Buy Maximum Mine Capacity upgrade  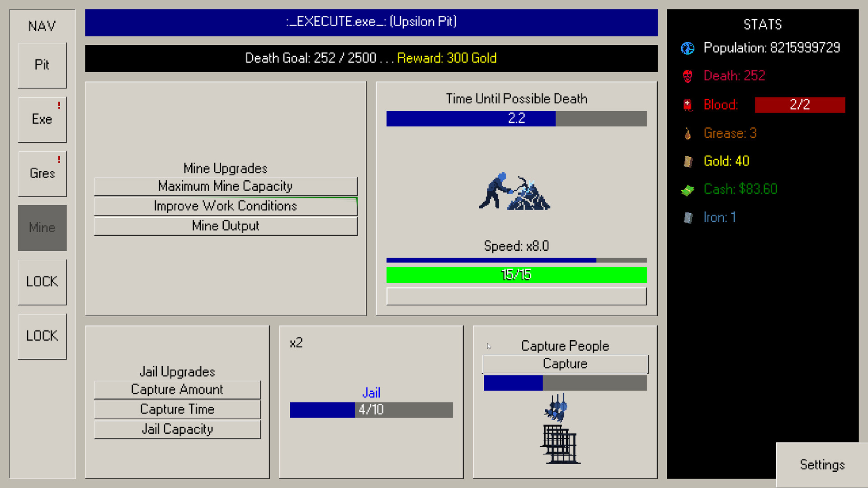point(225,186)
